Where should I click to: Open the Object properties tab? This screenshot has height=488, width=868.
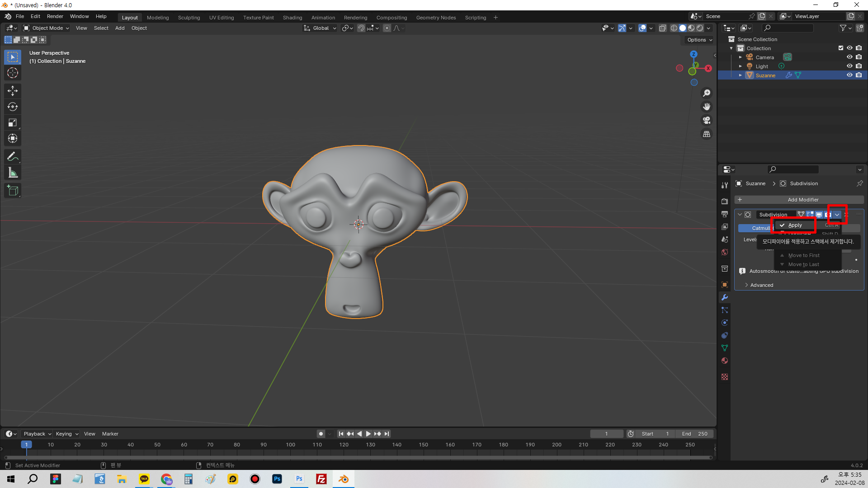725,285
